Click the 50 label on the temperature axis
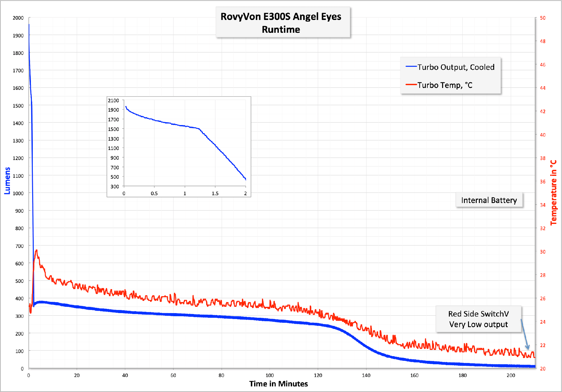The image size is (562, 392). [x=543, y=18]
